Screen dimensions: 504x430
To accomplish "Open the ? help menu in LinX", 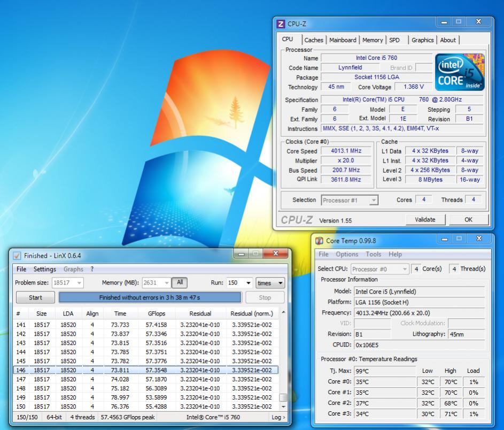I will (92, 269).
